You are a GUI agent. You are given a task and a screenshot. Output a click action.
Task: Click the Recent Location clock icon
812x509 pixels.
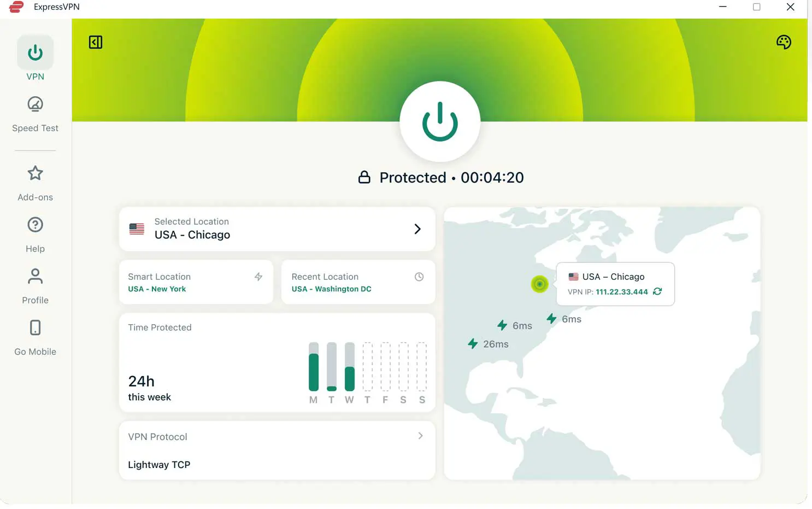pos(419,277)
